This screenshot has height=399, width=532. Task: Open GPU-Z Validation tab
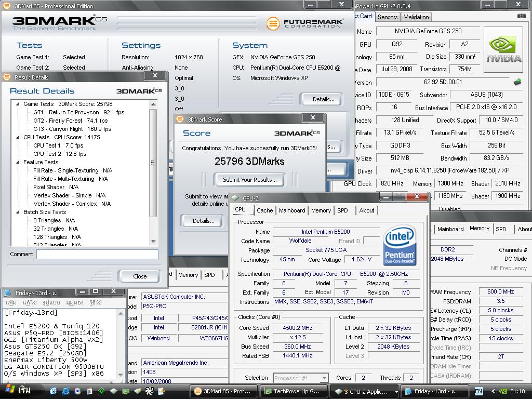[x=416, y=17]
